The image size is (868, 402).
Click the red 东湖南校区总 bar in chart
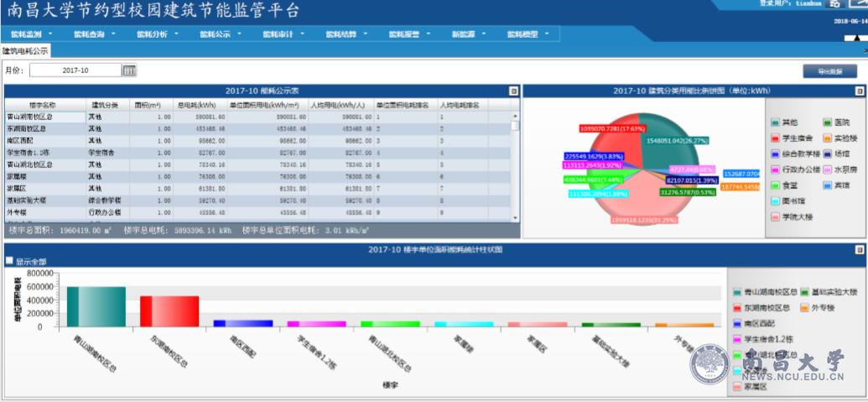[169, 311]
